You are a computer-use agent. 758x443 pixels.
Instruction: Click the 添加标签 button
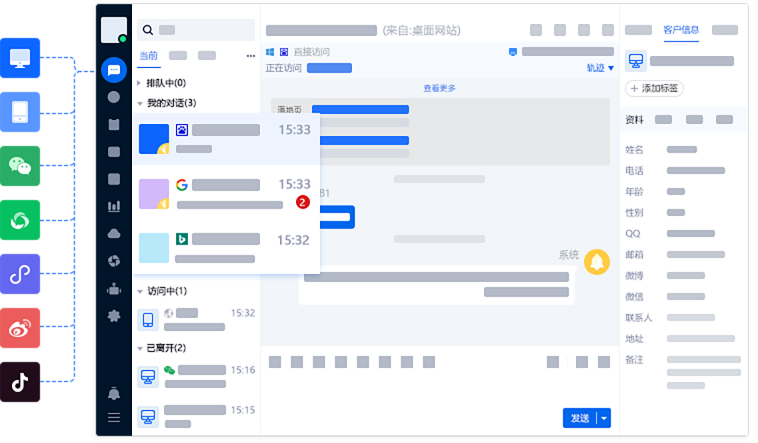coord(654,89)
